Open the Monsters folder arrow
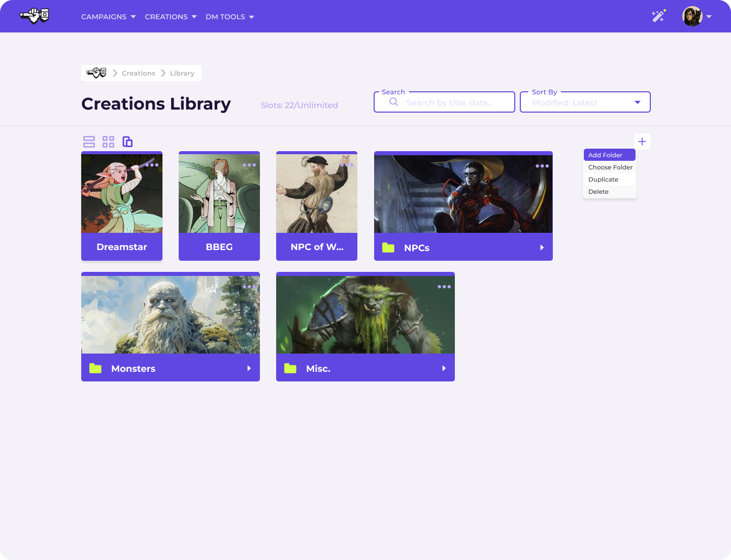 (249, 368)
